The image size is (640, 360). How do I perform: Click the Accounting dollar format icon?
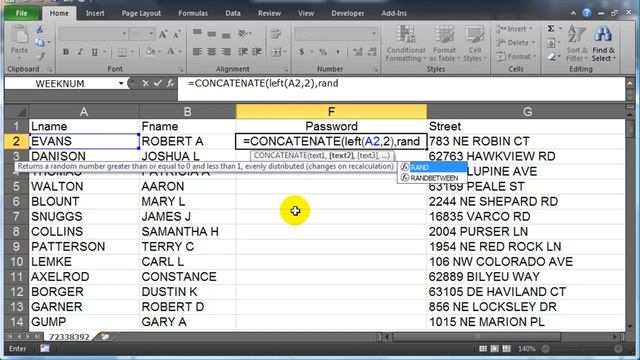pos(302,52)
